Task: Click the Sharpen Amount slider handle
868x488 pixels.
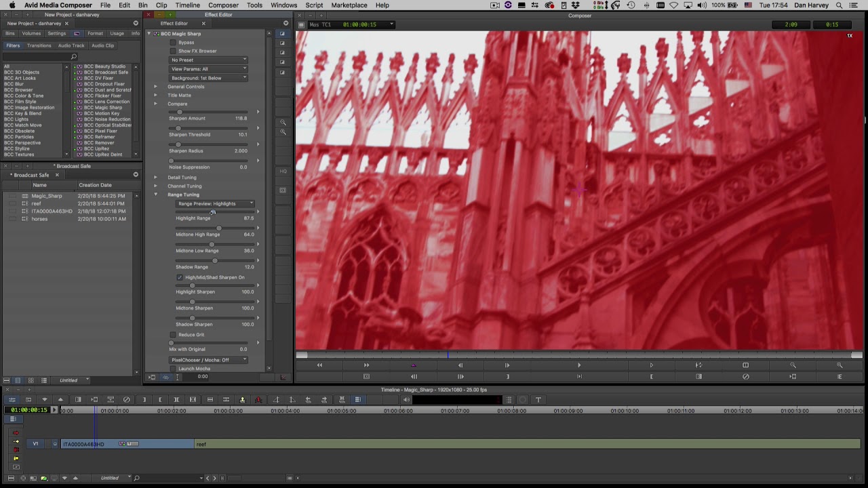Action: pos(180,112)
